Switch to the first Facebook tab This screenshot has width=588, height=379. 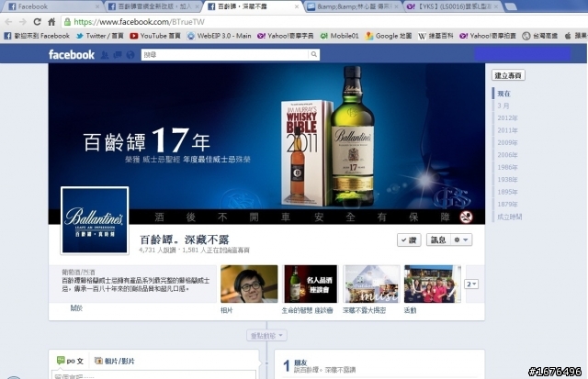point(51,6)
